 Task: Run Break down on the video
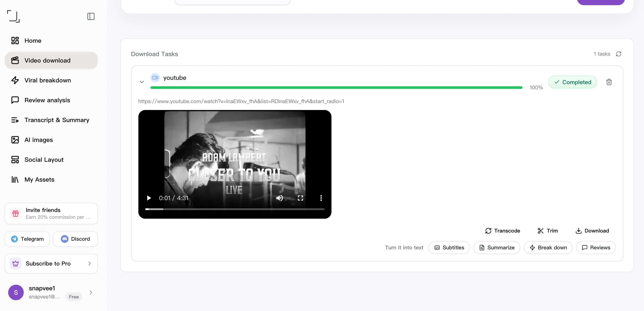pyautogui.click(x=548, y=247)
